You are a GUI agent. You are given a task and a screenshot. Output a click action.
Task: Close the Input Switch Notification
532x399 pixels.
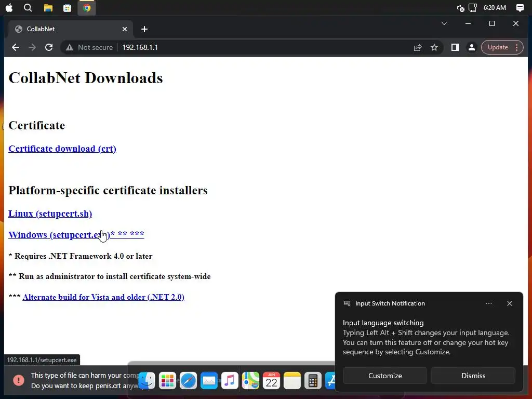(510, 303)
